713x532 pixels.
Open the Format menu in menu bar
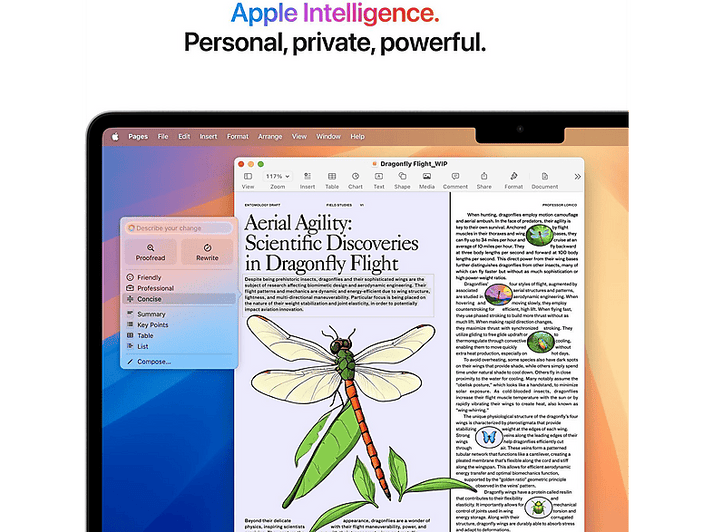click(x=238, y=136)
